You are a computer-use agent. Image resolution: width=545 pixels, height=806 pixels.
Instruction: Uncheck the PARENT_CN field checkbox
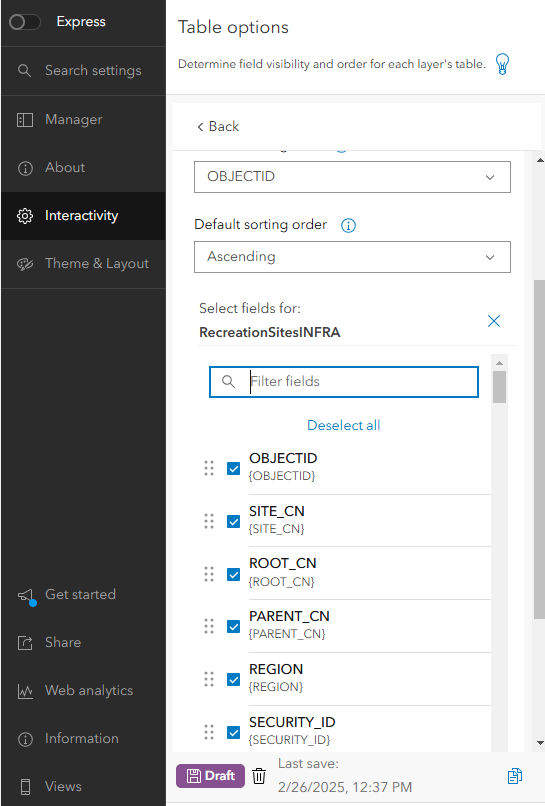click(233, 627)
